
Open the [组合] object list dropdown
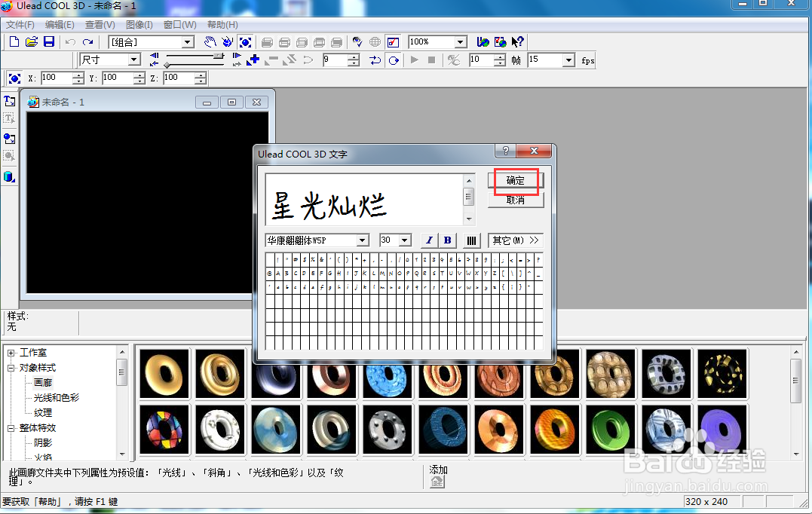187,42
